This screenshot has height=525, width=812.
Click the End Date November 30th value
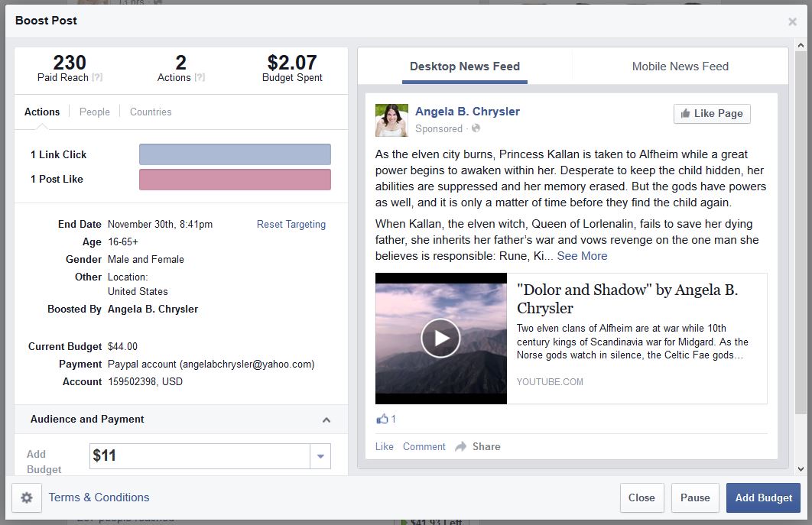point(160,224)
